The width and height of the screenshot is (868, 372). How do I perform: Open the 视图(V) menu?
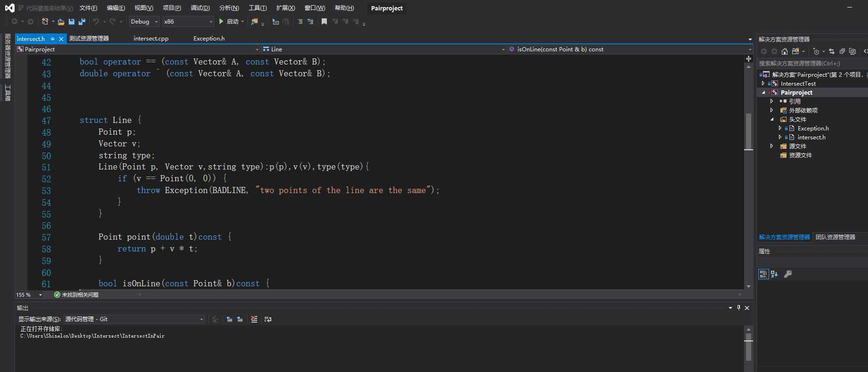click(x=144, y=8)
